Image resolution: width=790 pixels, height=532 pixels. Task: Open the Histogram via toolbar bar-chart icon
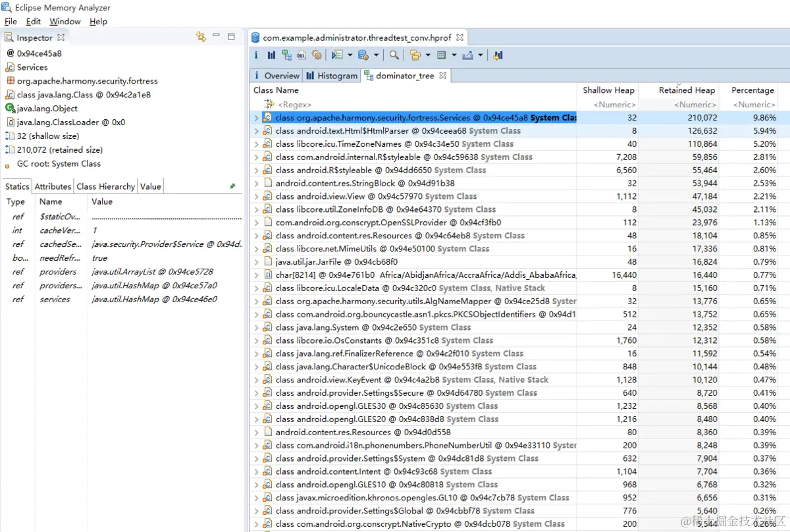coord(271,55)
